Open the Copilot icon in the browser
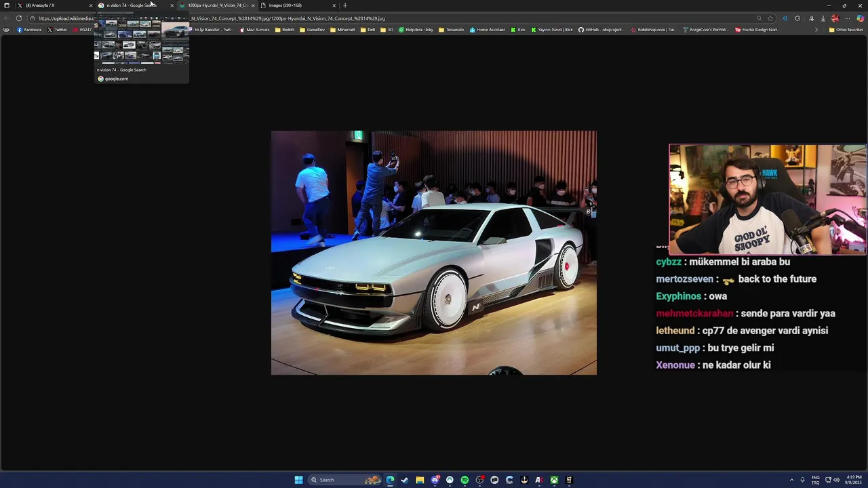The width and height of the screenshot is (868, 488). pos(860,18)
